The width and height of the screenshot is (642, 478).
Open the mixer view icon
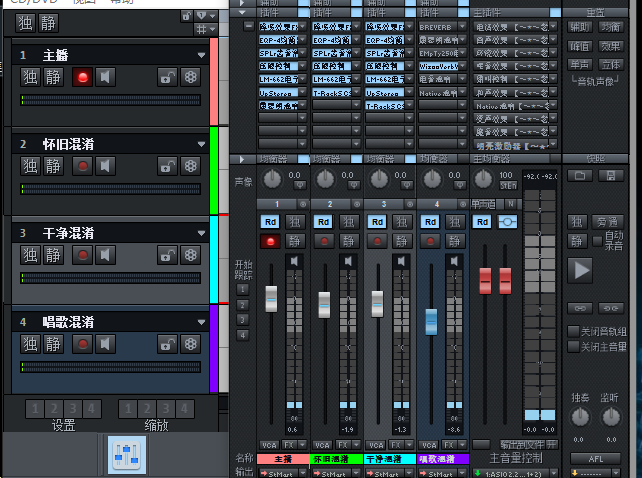127,455
